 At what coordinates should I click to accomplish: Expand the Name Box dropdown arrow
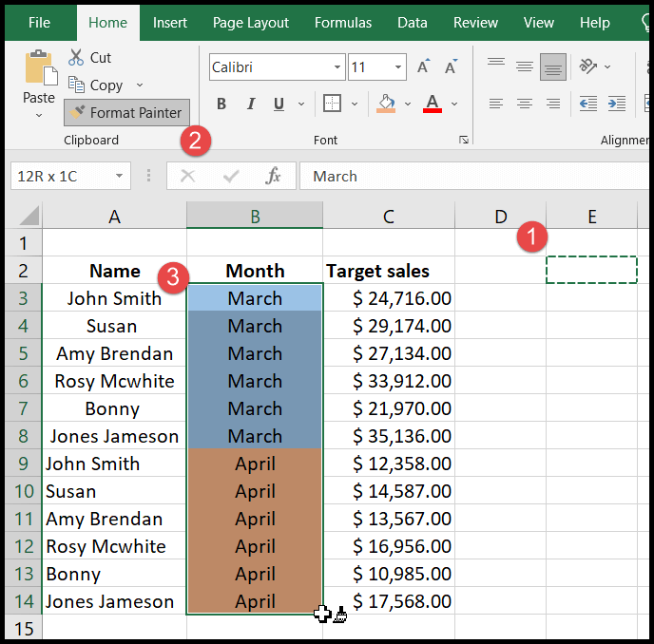pos(119,176)
